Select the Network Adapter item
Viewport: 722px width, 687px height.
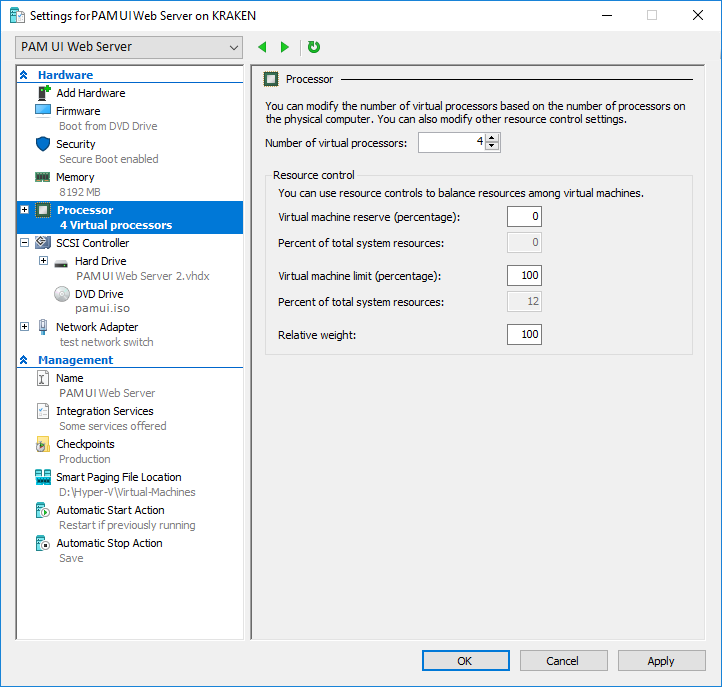tap(97, 327)
